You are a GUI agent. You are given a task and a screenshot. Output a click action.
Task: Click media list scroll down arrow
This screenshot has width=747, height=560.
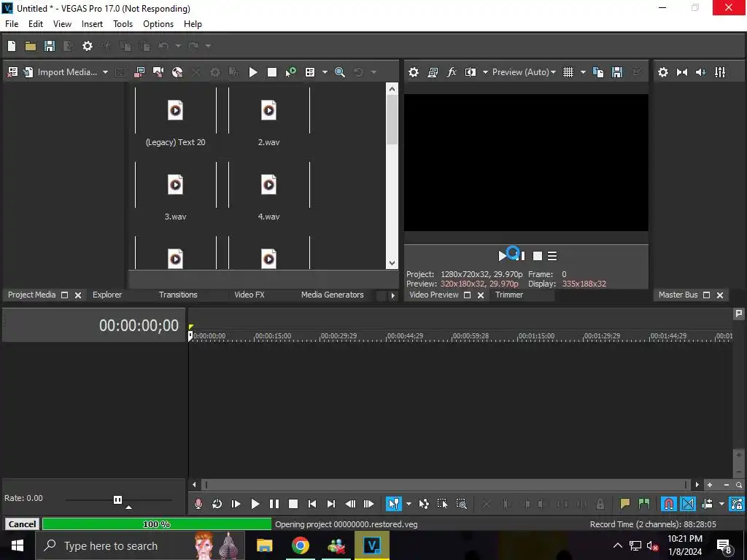[x=392, y=262]
